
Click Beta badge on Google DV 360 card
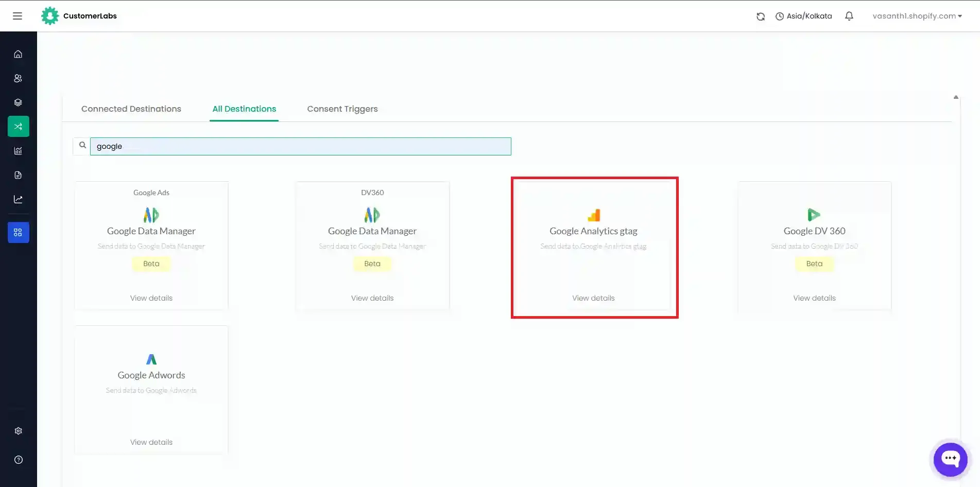(814, 264)
